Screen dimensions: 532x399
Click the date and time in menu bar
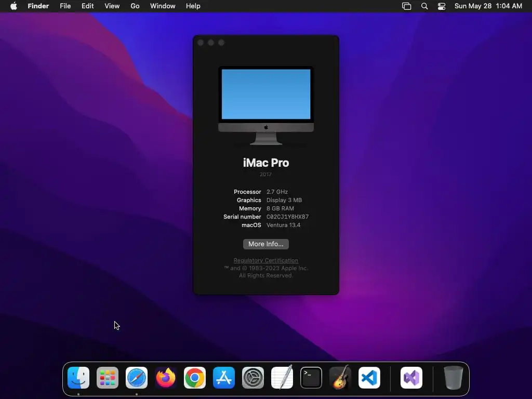[488, 6]
